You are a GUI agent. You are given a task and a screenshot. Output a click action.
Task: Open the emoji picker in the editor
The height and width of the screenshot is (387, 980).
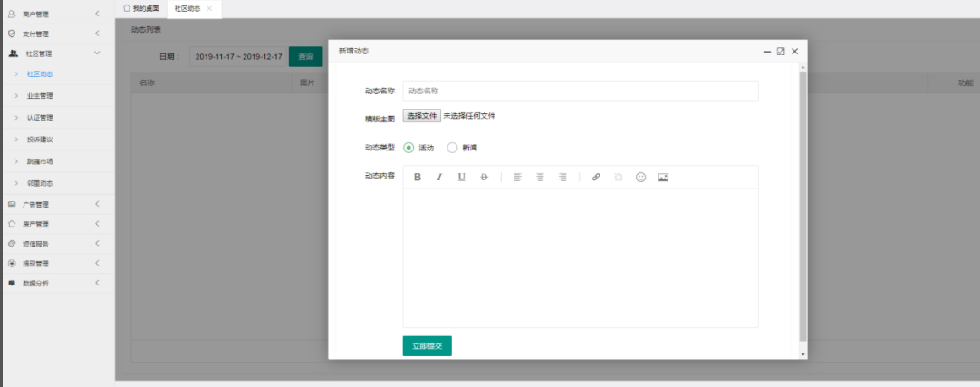point(640,178)
